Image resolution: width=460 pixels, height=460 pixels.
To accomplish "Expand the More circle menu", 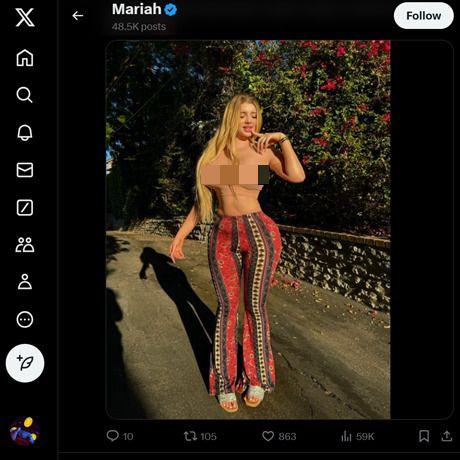I will 25,320.
